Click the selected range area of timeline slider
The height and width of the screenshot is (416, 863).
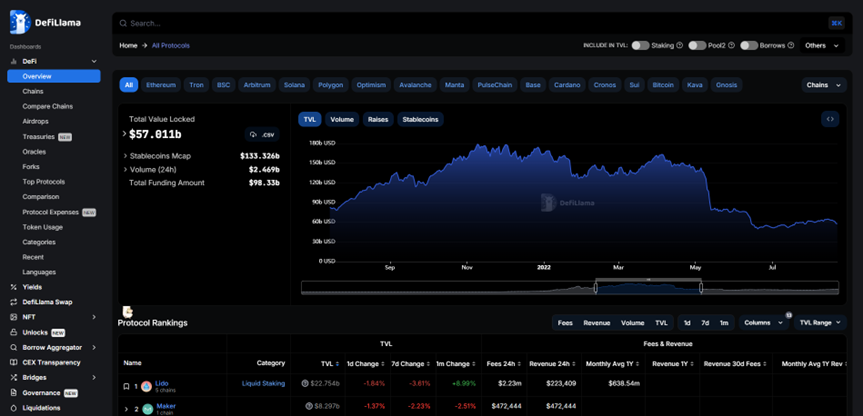click(x=648, y=288)
